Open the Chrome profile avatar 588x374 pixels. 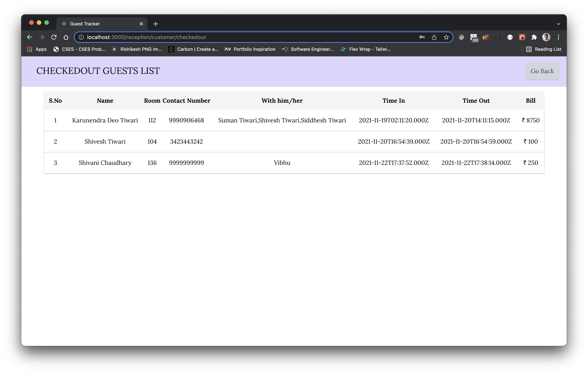pyautogui.click(x=546, y=37)
